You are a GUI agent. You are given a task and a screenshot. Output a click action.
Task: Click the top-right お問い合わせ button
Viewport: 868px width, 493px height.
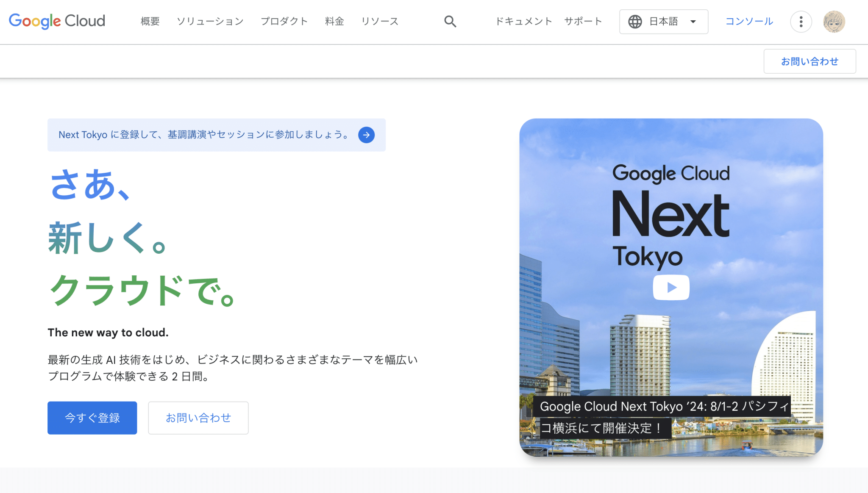(x=810, y=61)
